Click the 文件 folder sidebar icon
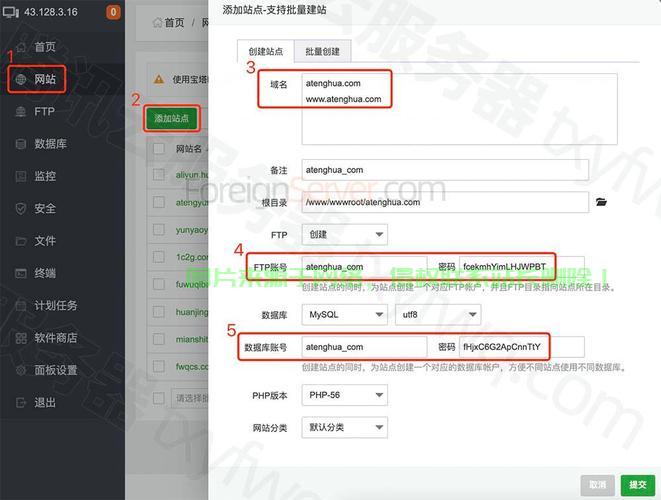 pos(21,241)
